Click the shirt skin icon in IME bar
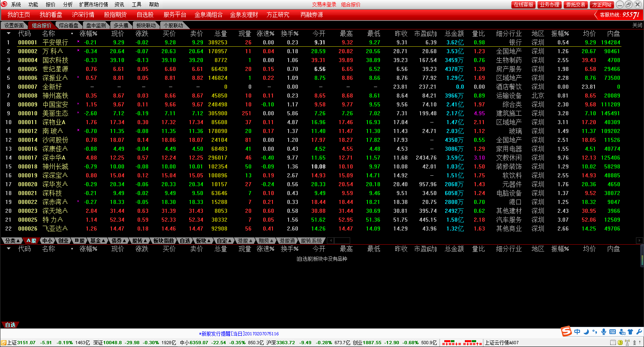 click(630, 332)
